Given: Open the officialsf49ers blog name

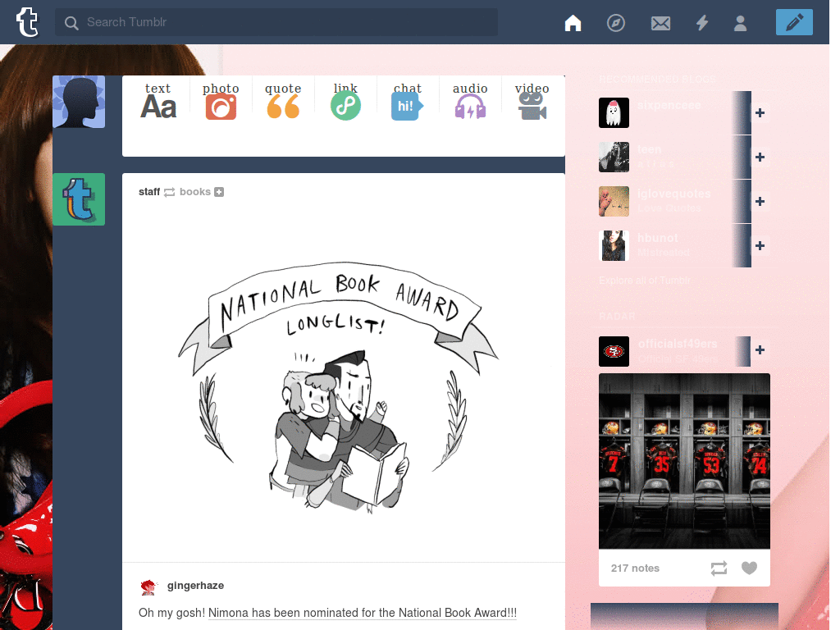Looking at the screenshot, I should [678, 344].
